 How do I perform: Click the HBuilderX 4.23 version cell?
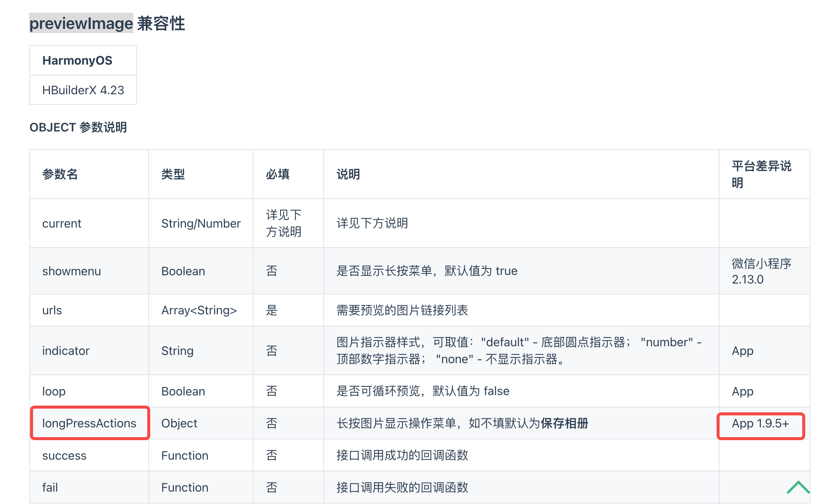point(83,90)
